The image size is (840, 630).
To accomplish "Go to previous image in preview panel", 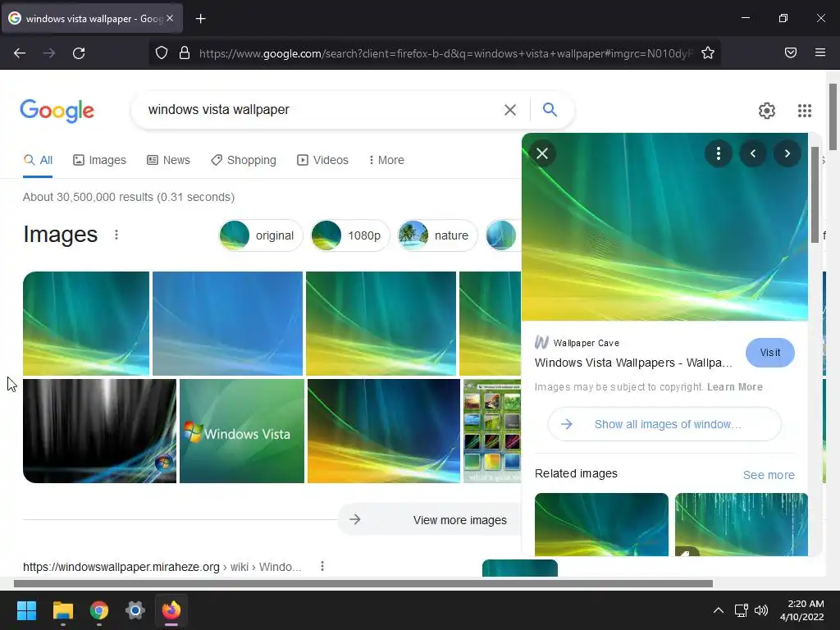I will 753,153.
